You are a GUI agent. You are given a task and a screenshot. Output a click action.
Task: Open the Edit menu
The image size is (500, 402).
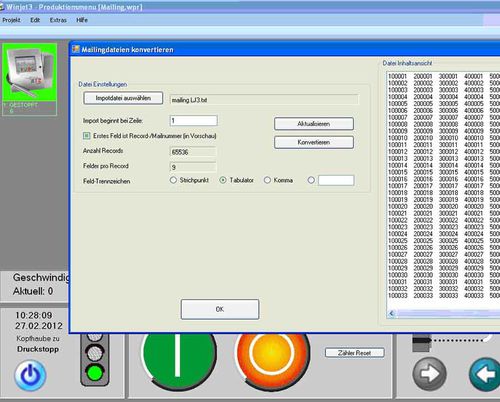point(35,20)
